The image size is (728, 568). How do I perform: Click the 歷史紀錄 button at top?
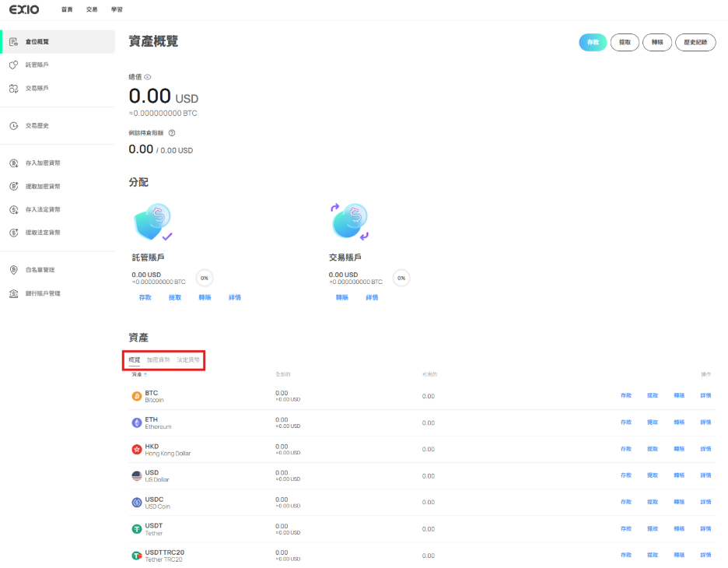[695, 42]
